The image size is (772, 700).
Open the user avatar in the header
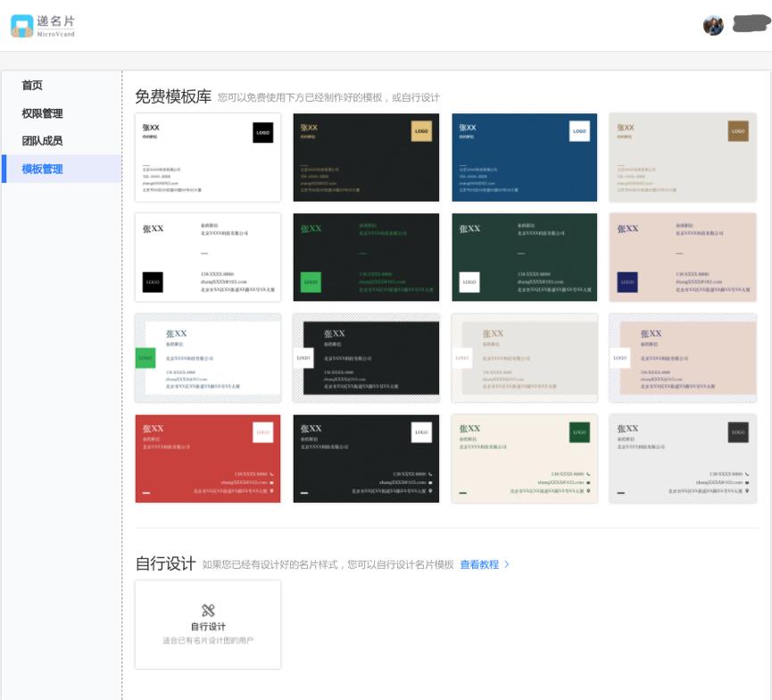point(713,26)
